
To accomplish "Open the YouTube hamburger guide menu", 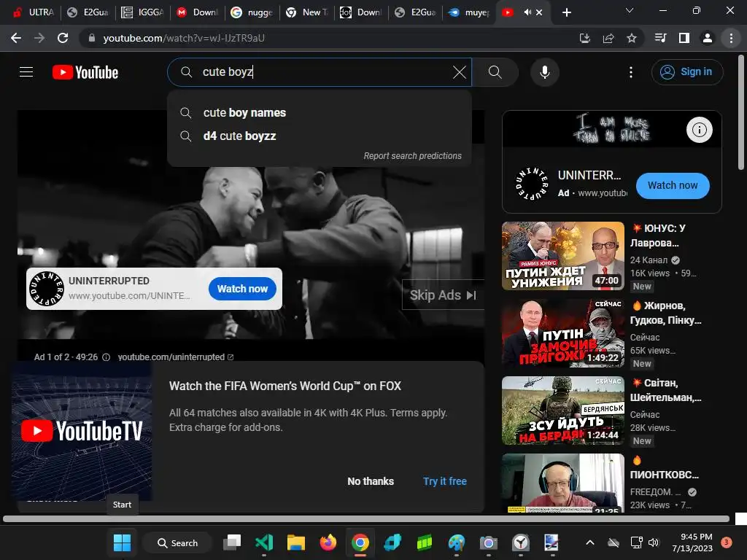I will pos(26,72).
